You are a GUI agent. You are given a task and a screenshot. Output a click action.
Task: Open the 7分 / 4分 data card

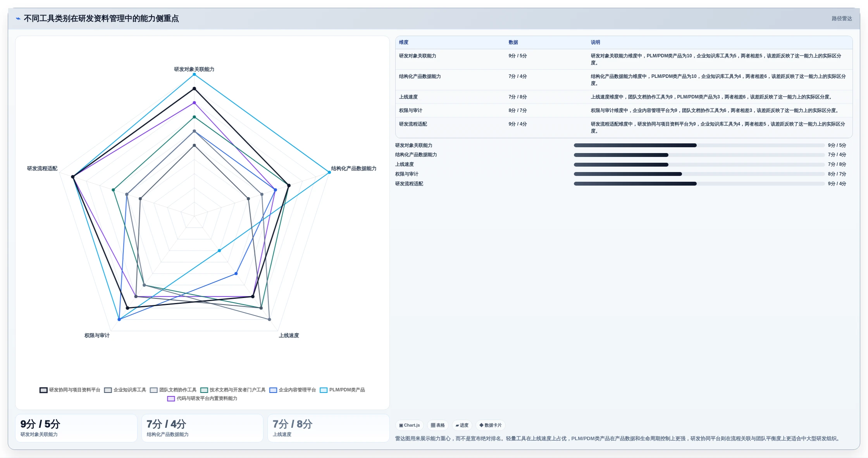click(202, 428)
